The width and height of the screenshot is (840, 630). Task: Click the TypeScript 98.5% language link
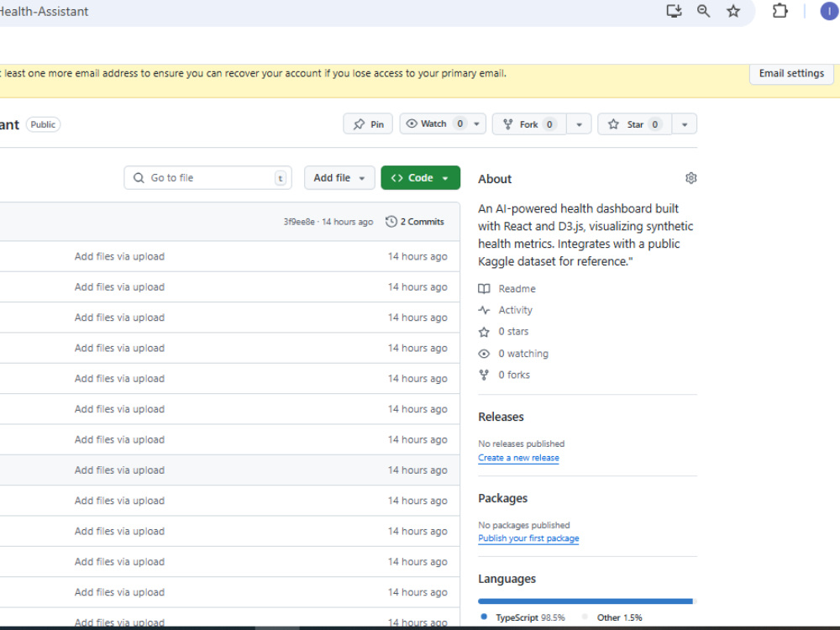(x=524, y=617)
